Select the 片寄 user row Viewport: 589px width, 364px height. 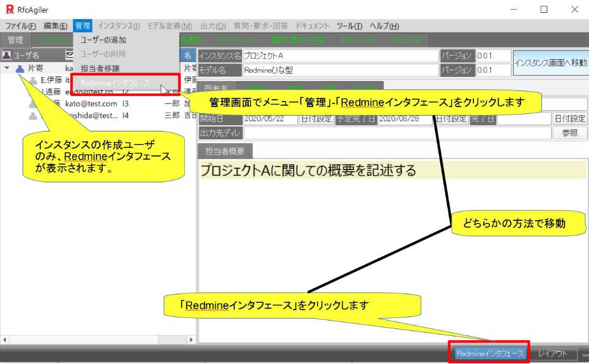click(98, 69)
